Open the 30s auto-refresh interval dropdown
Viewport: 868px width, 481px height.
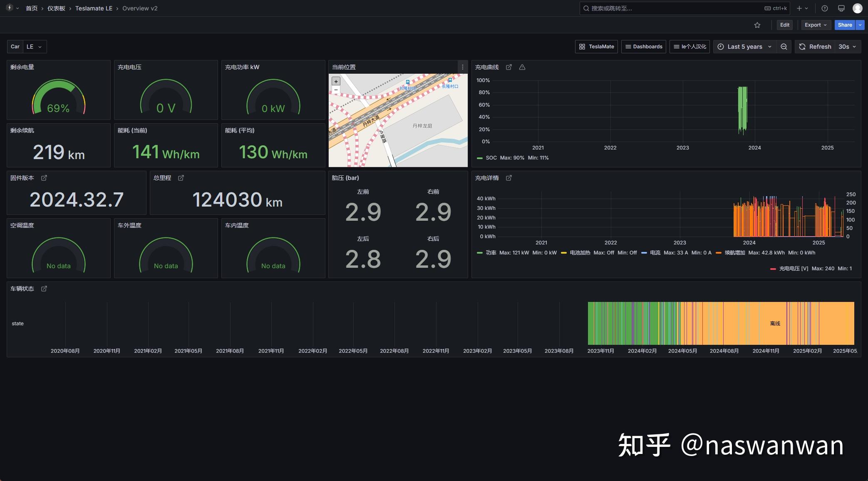click(847, 47)
